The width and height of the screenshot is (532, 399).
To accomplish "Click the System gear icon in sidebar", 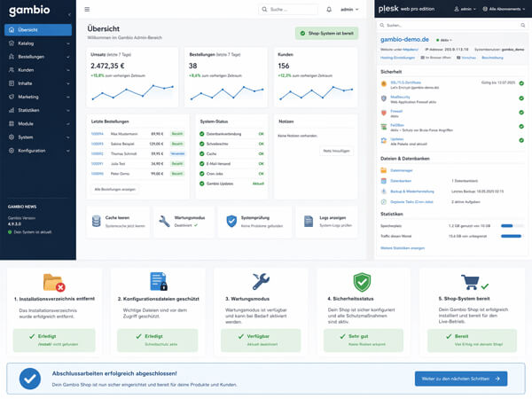I will [12, 137].
